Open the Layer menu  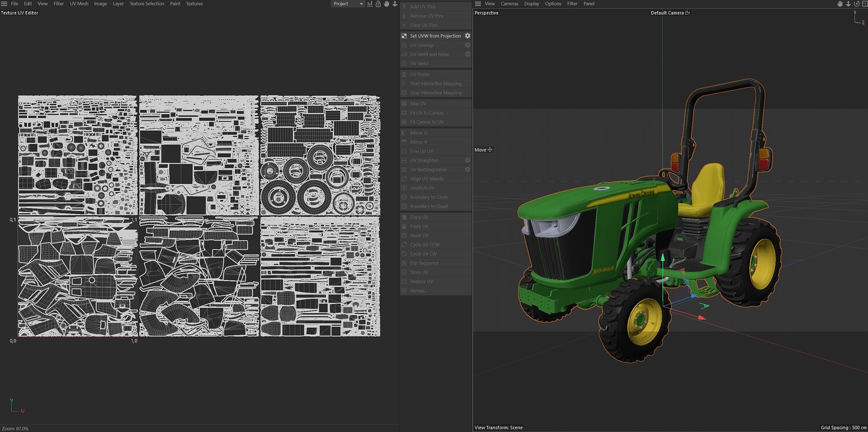(x=118, y=3)
